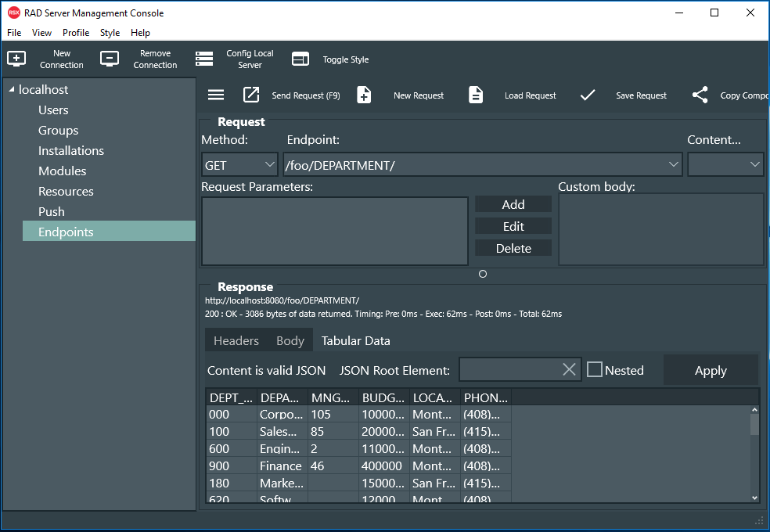
Task: Click the Send Request arrow icon
Action: pyautogui.click(x=251, y=95)
